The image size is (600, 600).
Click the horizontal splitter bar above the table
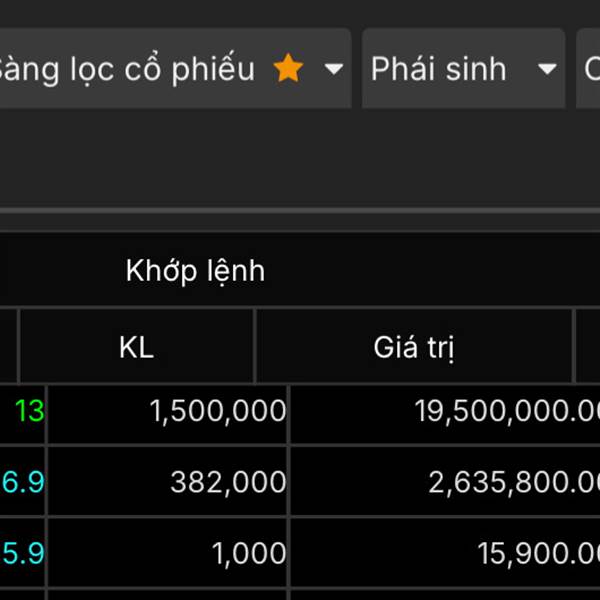pyautogui.click(x=300, y=210)
